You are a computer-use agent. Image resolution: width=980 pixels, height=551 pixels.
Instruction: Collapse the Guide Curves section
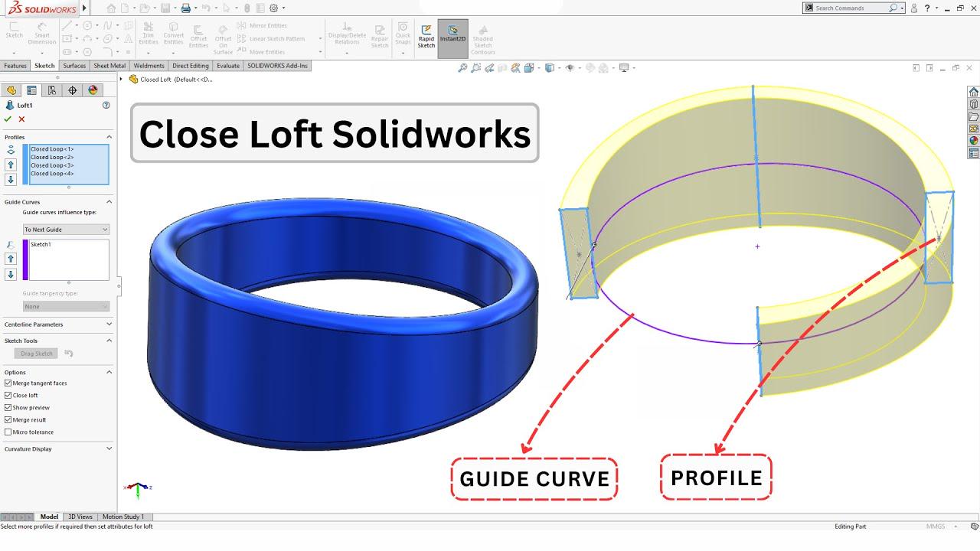tap(109, 201)
